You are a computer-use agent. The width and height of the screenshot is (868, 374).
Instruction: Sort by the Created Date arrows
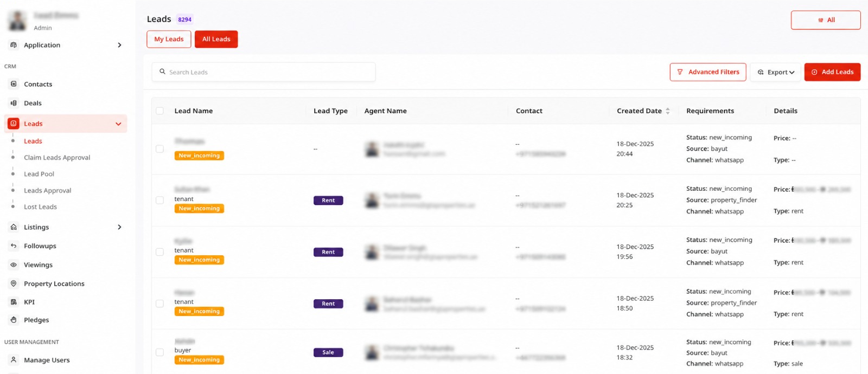coord(668,111)
